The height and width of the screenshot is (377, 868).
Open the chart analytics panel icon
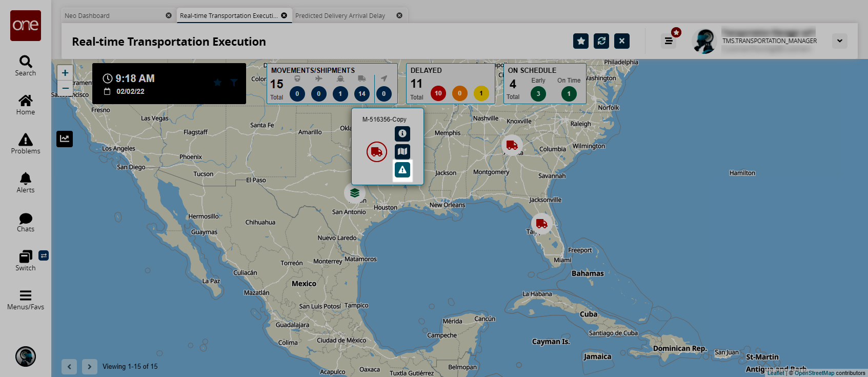65,138
